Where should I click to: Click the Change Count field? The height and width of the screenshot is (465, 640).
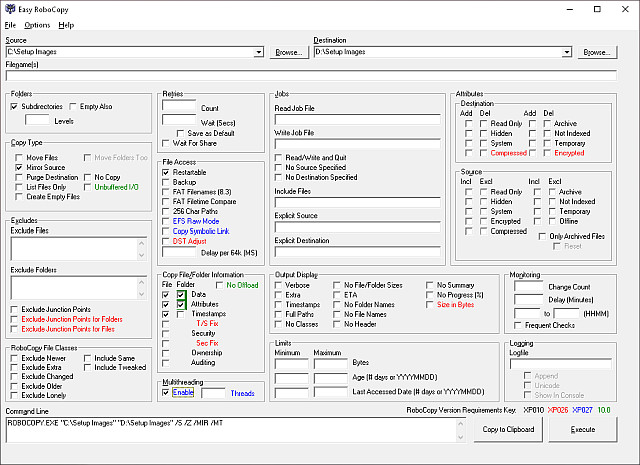coord(529,286)
